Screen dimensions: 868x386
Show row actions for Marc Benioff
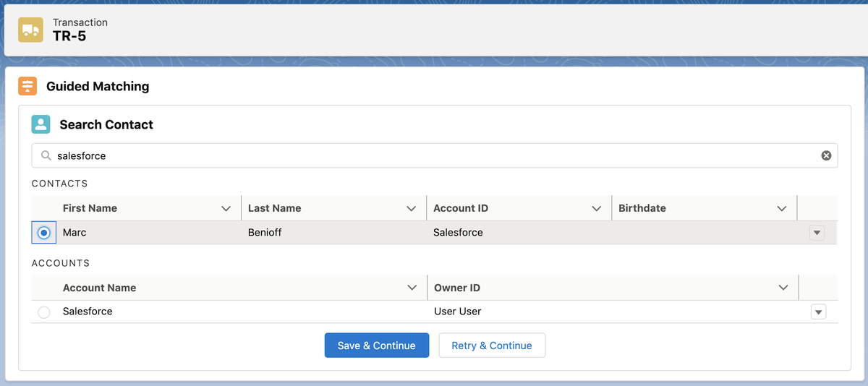(x=817, y=233)
